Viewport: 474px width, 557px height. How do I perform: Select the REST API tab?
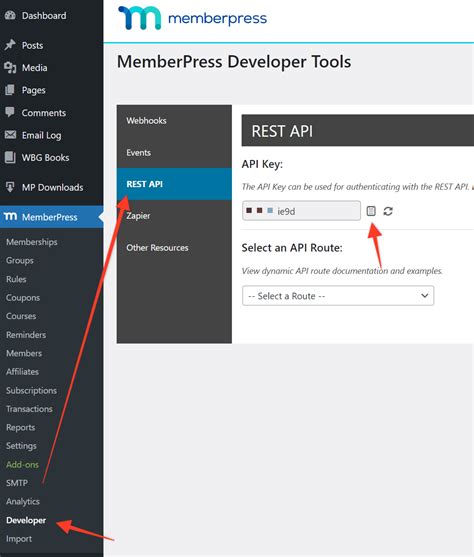coord(174,184)
